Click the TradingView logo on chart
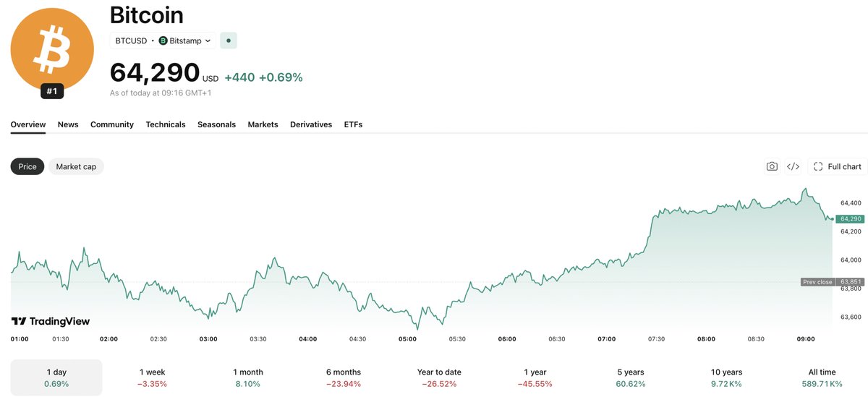 click(x=51, y=321)
